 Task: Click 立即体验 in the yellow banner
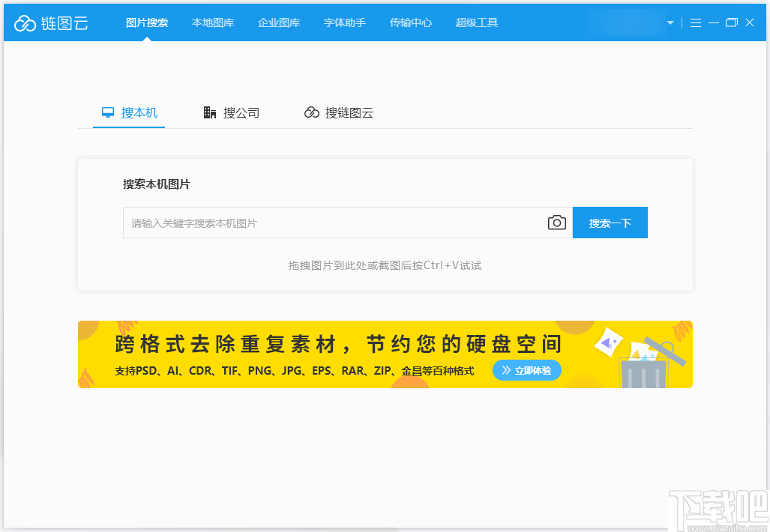click(527, 370)
